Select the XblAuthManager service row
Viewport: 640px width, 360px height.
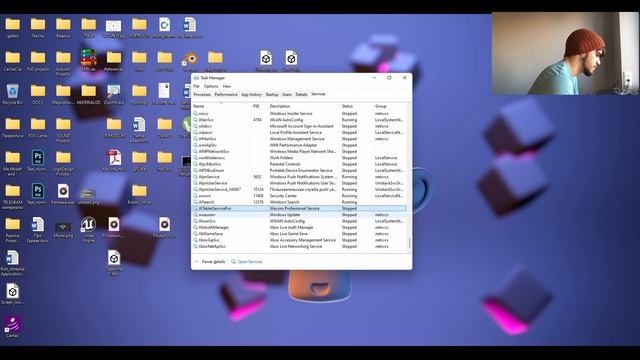click(300, 227)
